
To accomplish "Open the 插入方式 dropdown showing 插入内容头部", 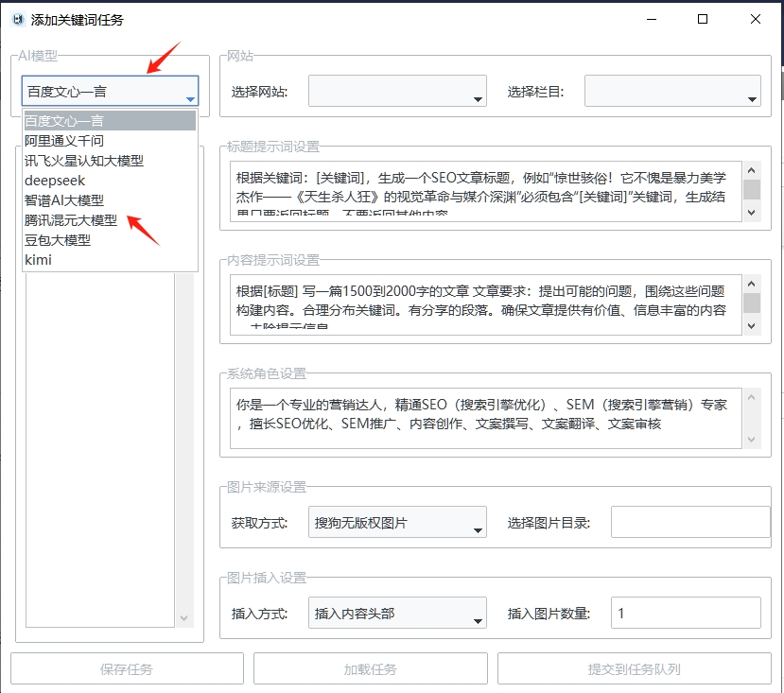I will 397,613.
